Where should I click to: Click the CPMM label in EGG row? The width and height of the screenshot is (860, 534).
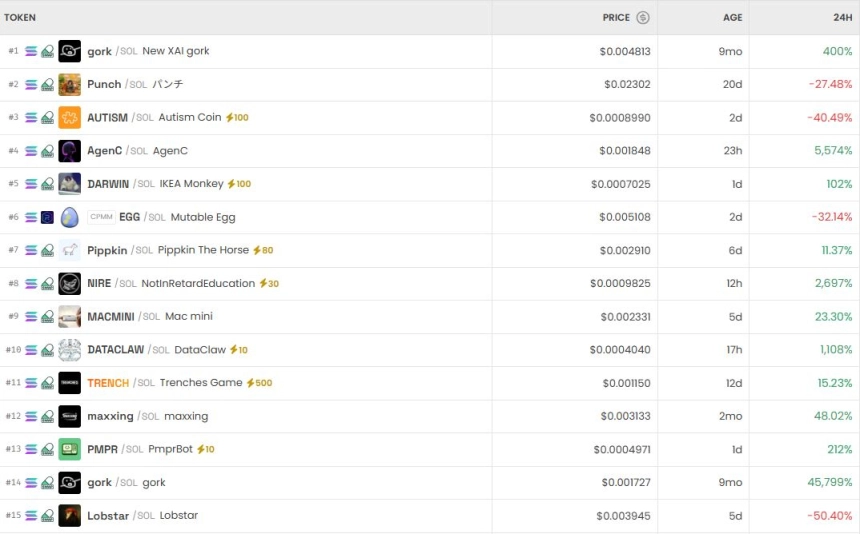[101, 217]
